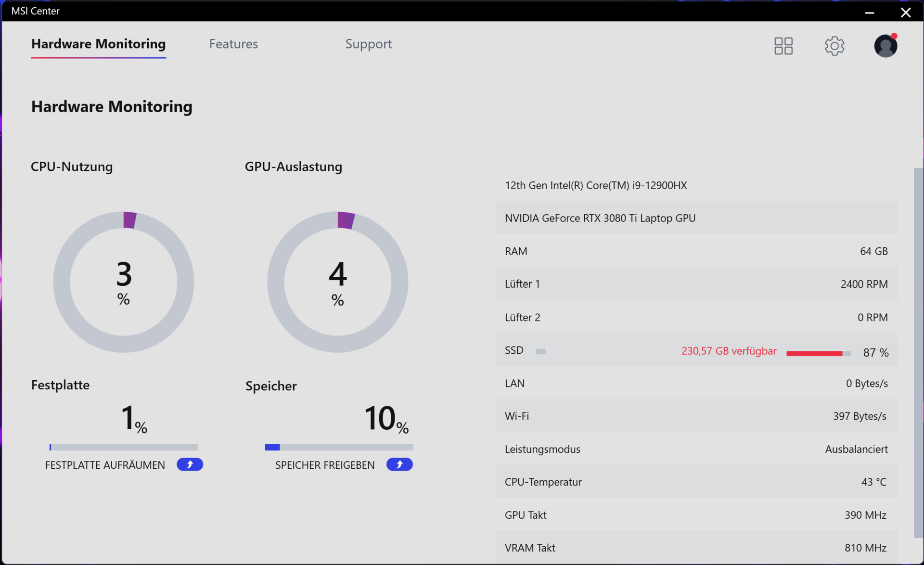This screenshot has height=565, width=924.
Task: Click the SPEICHER FREIGEBEN label
Action: (325, 465)
